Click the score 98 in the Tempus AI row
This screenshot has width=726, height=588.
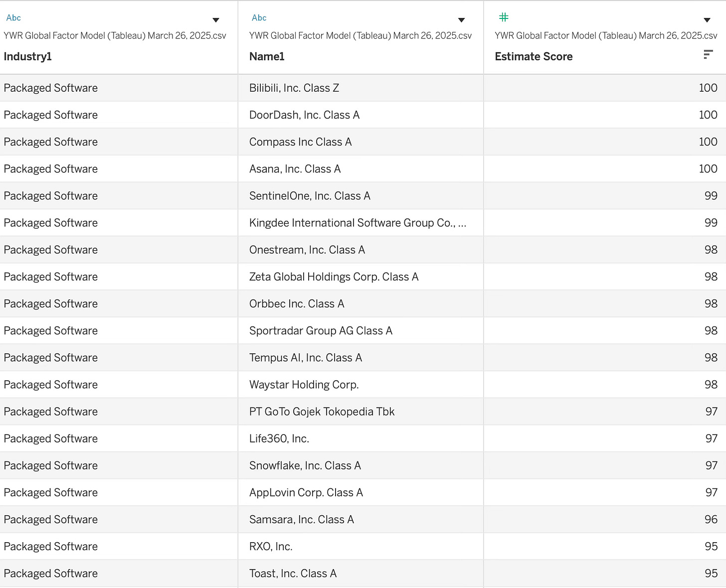coord(711,357)
